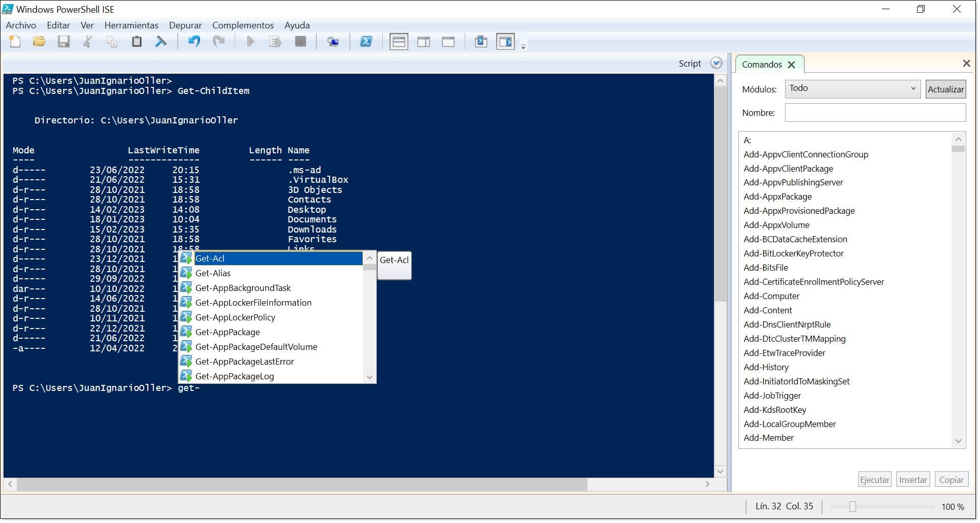Open the Archivo menu
This screenshot has height=523, width=980.
(21, 25)
